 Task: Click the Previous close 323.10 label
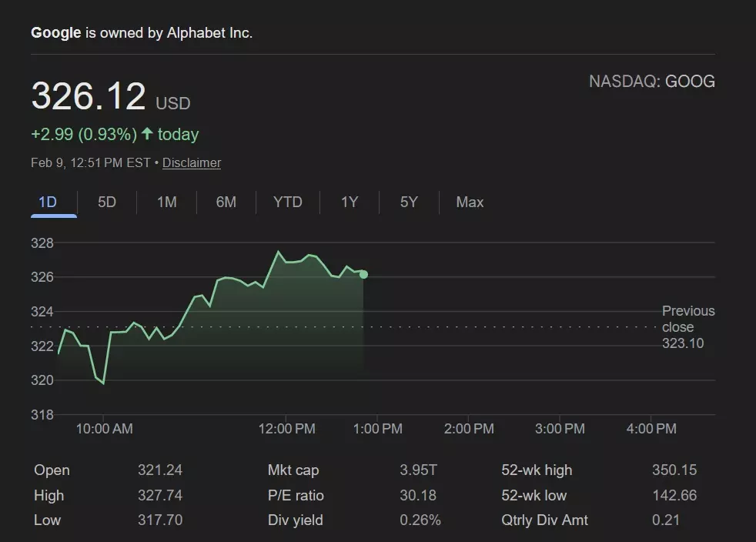687,326
